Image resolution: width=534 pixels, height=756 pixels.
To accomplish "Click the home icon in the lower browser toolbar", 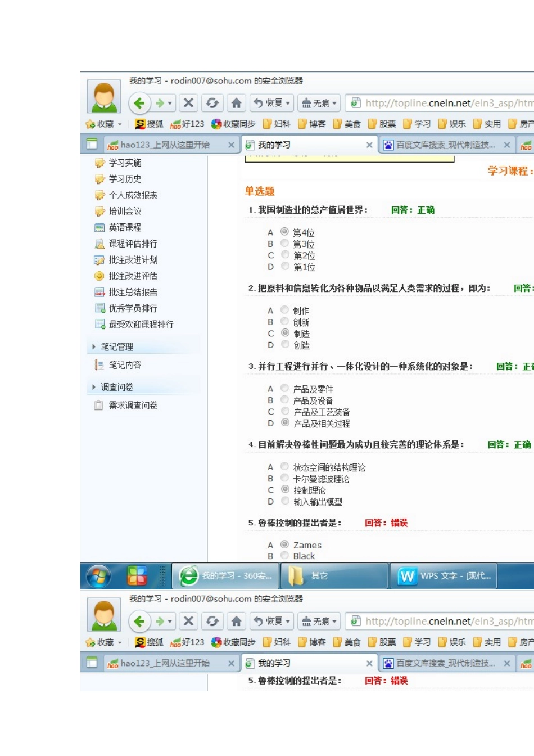I will [236, 622].
